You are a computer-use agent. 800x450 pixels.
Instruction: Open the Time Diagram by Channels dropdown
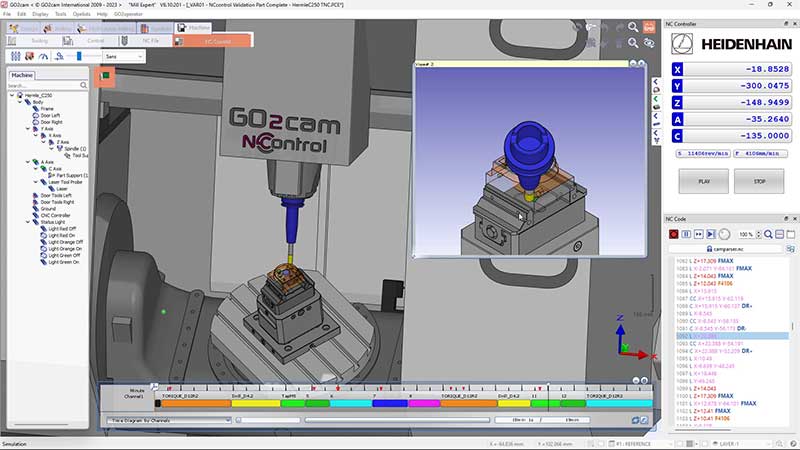(x=226, y=420)
